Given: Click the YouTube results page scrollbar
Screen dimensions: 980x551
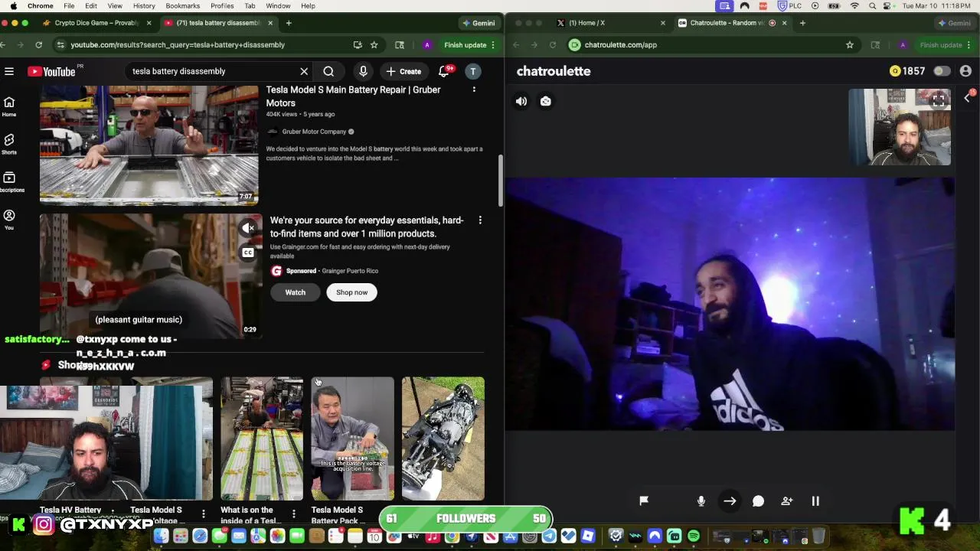Looking at the screenshot, I should (501, 181).
